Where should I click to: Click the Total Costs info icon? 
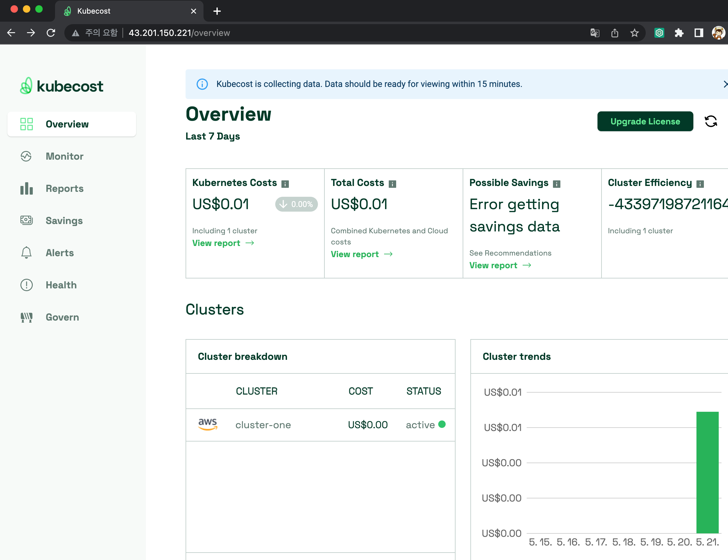point(392,184)
